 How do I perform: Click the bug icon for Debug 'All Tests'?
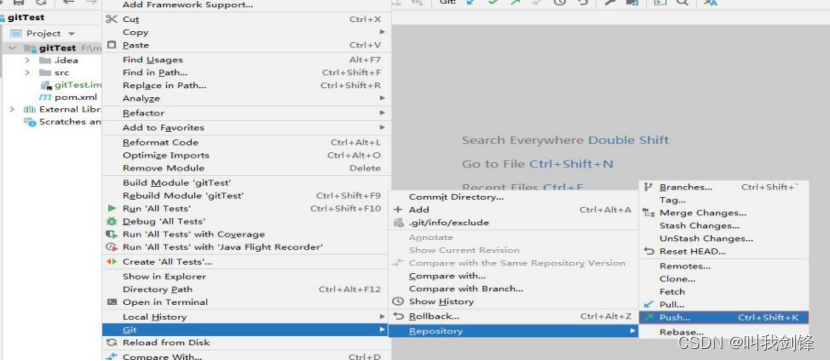pos(111,221)
